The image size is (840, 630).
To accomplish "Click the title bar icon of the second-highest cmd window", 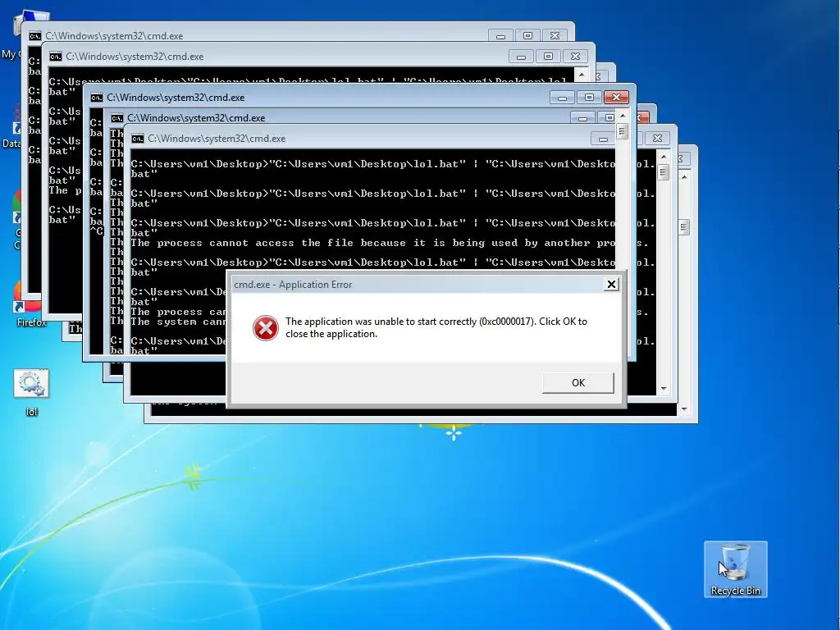I will tap(55, 57).
